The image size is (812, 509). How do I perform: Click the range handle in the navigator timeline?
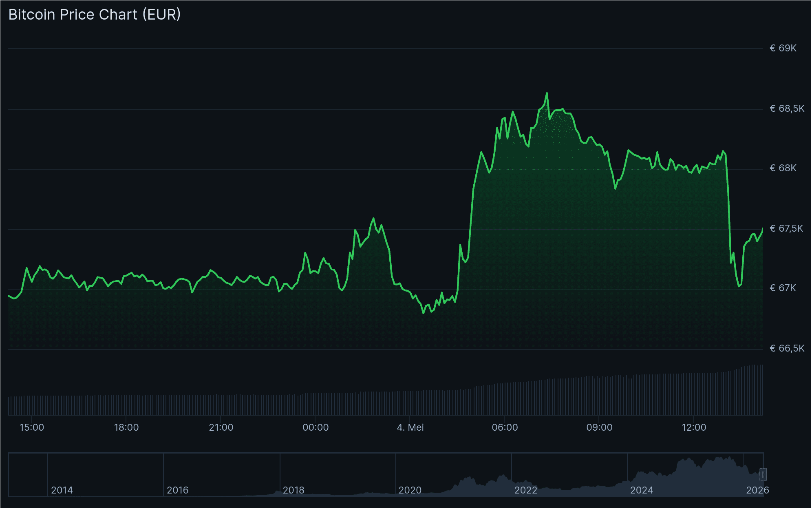763,474
